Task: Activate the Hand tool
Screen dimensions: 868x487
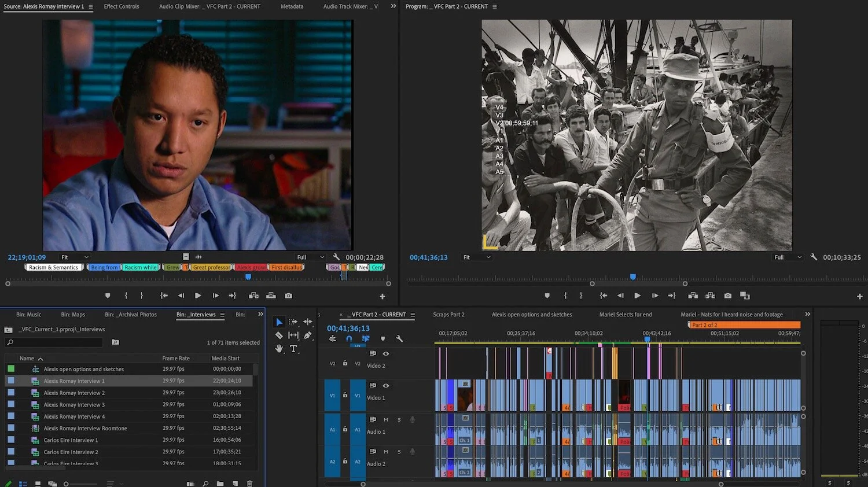Action: click(x=279, y=348)
